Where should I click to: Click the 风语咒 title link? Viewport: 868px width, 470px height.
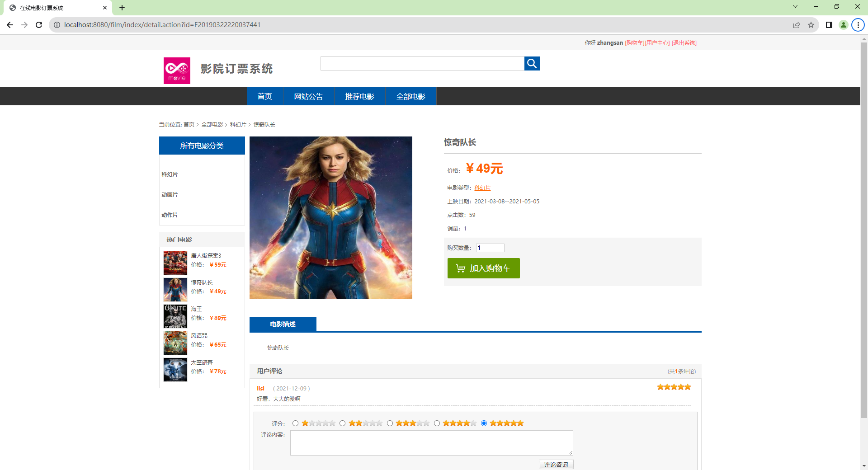199,336
